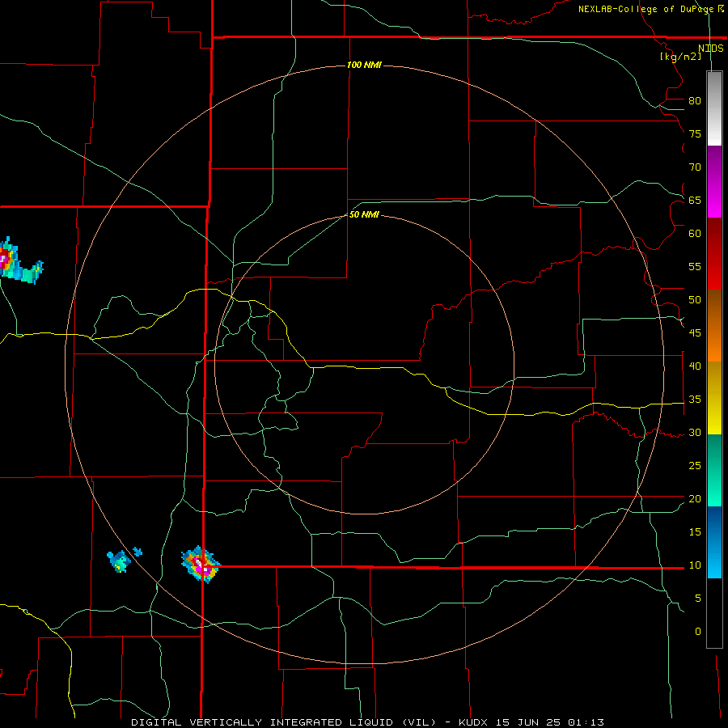The width and height of the screenshot is (728, 728).
Task: Click the 80 value on the VIL scale
Action: coord(695,101)
